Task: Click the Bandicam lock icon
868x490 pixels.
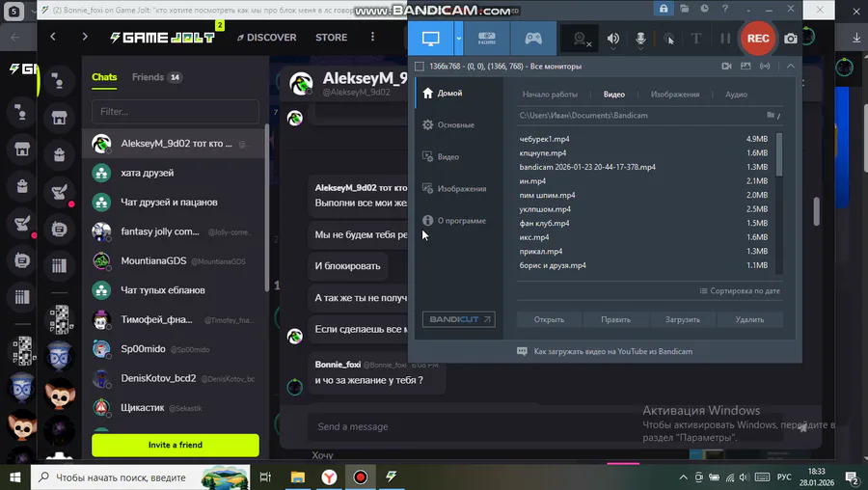Action: (664, 9)
